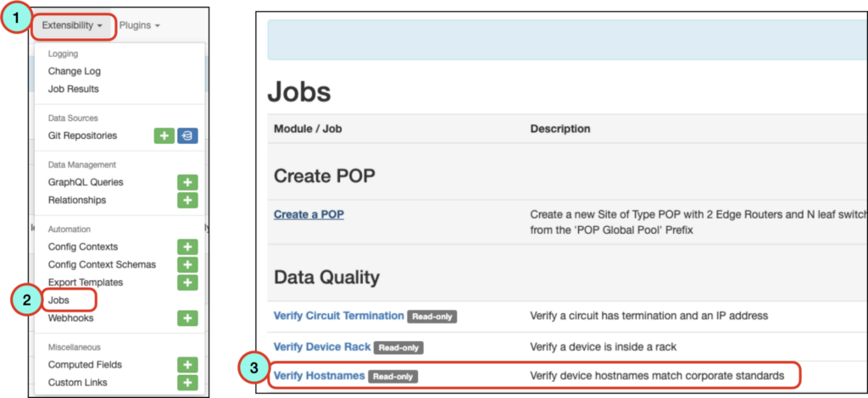Open the Extensibility dropdown menu
The height and width of the screenshot is (398, 868).
point(74,26)
